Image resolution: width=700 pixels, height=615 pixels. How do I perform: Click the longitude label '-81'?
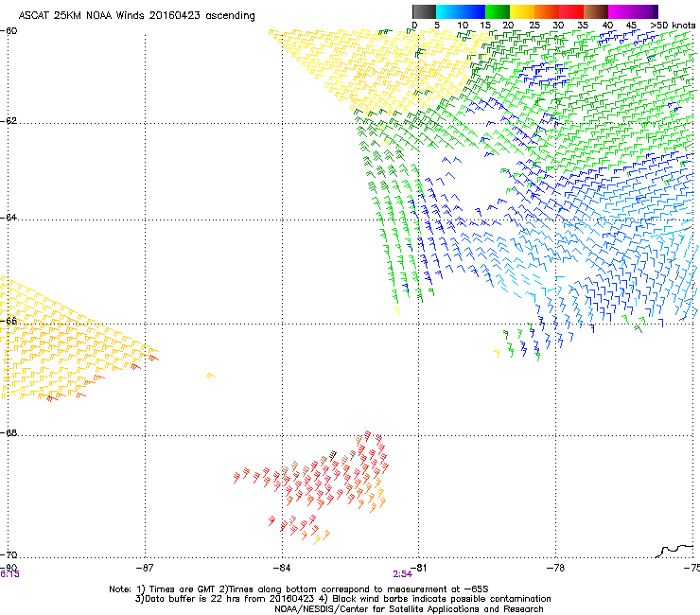coord(419,568)
